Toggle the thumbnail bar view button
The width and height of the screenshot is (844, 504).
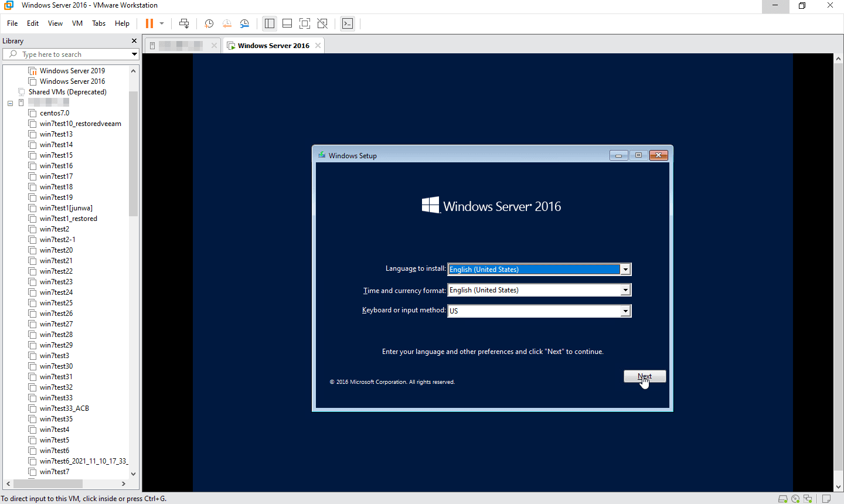287,23
